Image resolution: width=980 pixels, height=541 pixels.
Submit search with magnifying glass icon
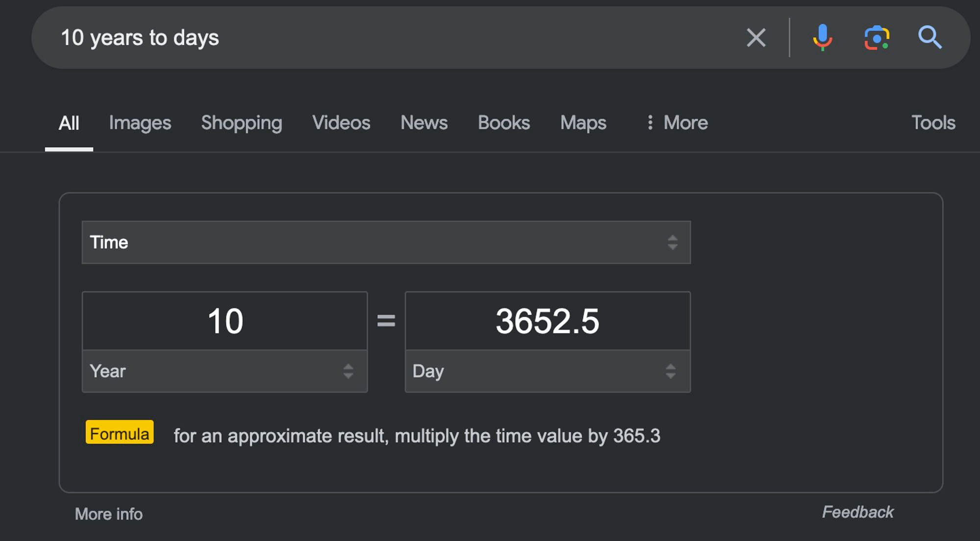pos(930,38)
